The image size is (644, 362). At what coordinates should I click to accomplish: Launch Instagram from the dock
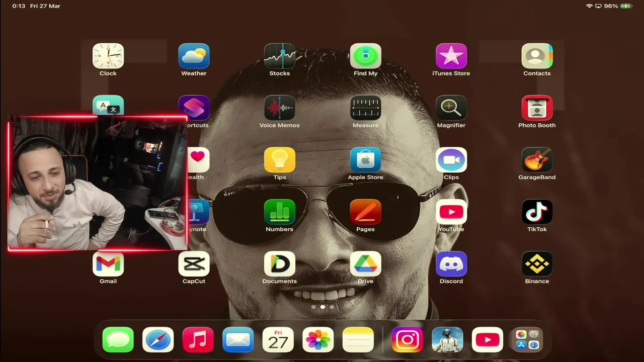(x=408, y=340)
